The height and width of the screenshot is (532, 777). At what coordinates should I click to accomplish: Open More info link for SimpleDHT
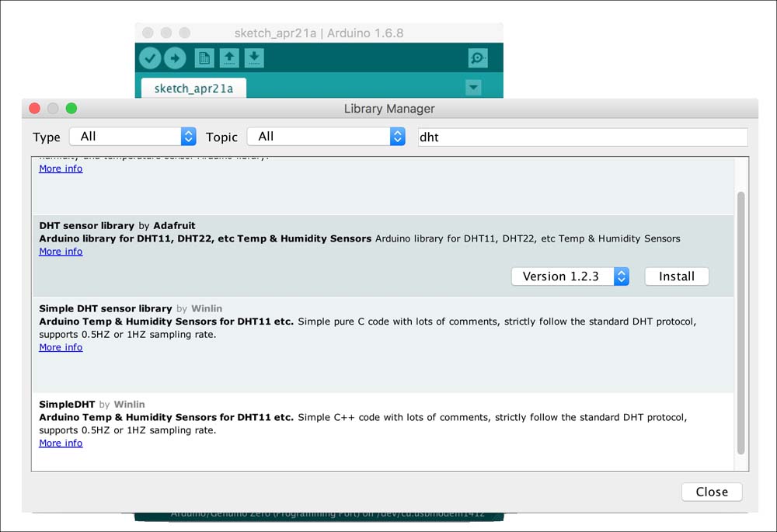point(61,443)
